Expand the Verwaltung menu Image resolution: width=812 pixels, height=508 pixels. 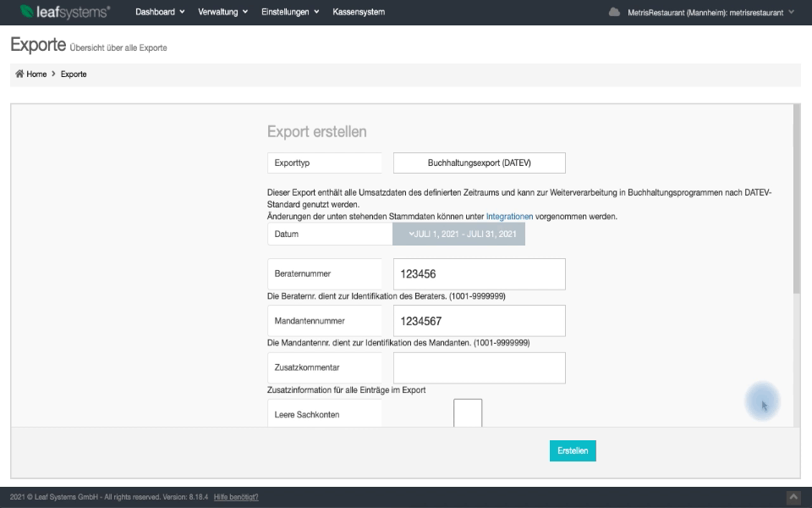click(x=222, y=12)
